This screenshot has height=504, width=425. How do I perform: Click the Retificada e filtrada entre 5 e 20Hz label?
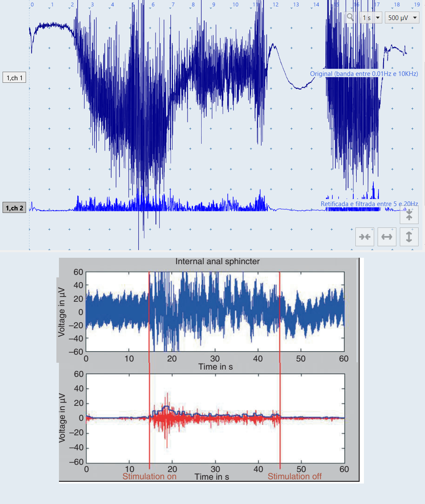point(369,204)
